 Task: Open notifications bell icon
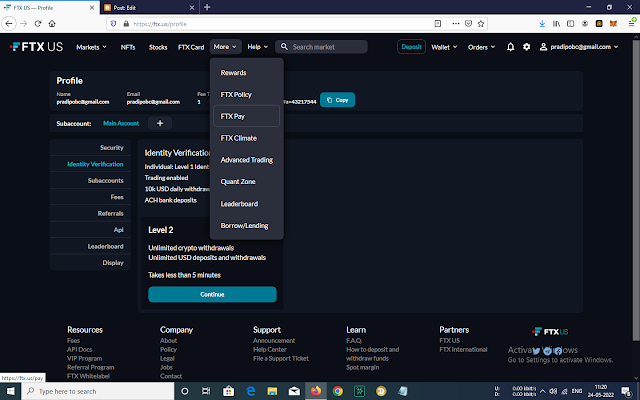(510, 47)
